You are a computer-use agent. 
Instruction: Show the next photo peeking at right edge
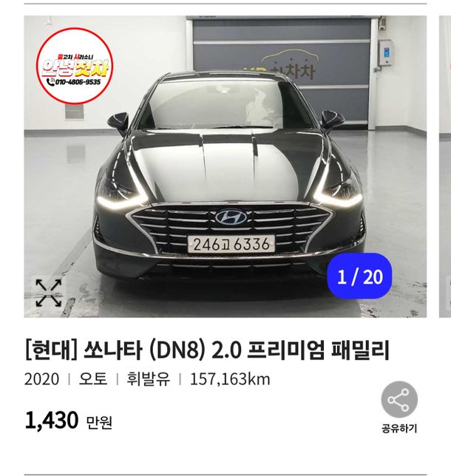(445, 166)
